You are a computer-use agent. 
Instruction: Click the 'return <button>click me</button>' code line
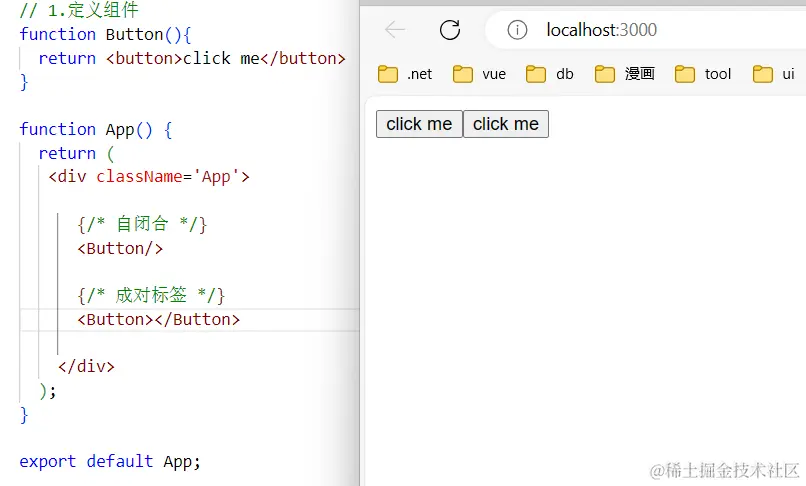[192, 58]
